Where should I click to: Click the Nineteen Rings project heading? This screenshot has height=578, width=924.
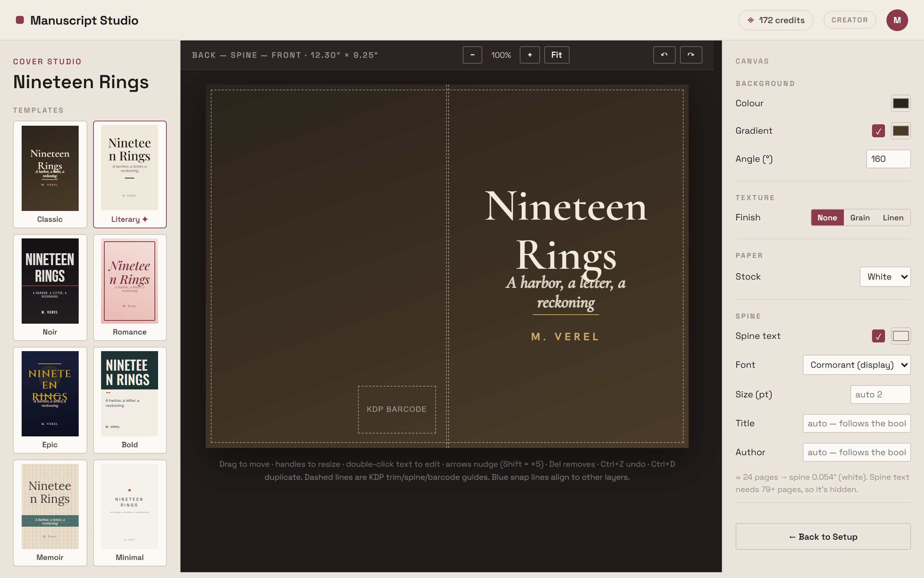81,82
